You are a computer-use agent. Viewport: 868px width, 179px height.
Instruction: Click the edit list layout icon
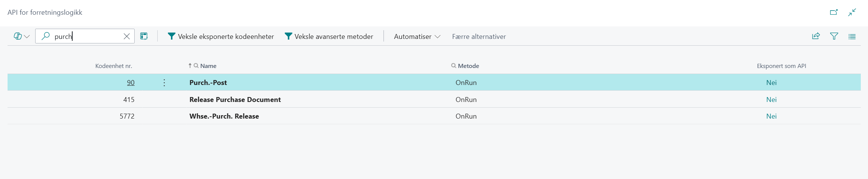(x=144, y=36)
